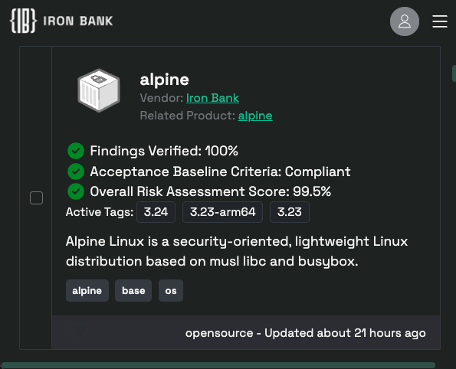
Task: Open the alpine repository title
Action: (x=164, y=80)
